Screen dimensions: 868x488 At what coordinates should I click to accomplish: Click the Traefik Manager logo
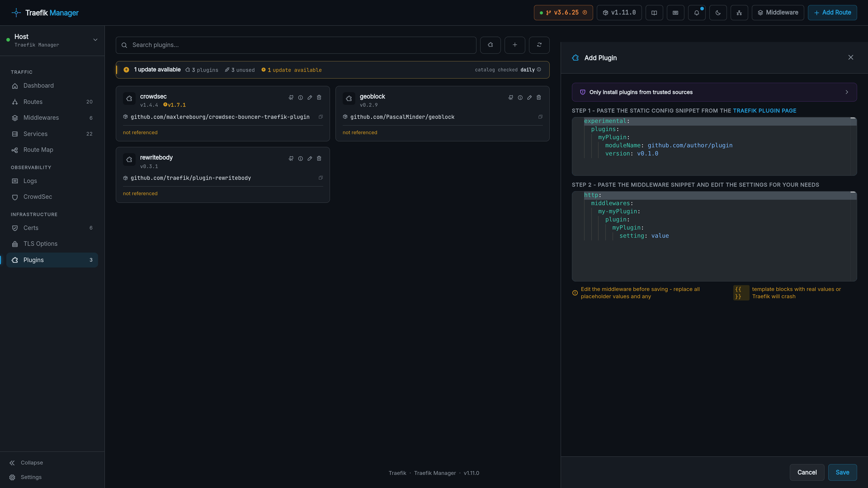coord(45,13)
